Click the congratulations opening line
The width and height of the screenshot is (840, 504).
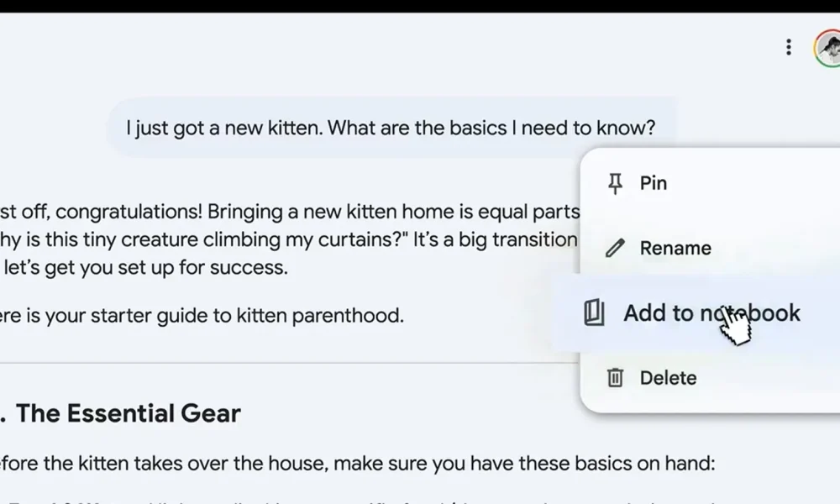(290, 211)
